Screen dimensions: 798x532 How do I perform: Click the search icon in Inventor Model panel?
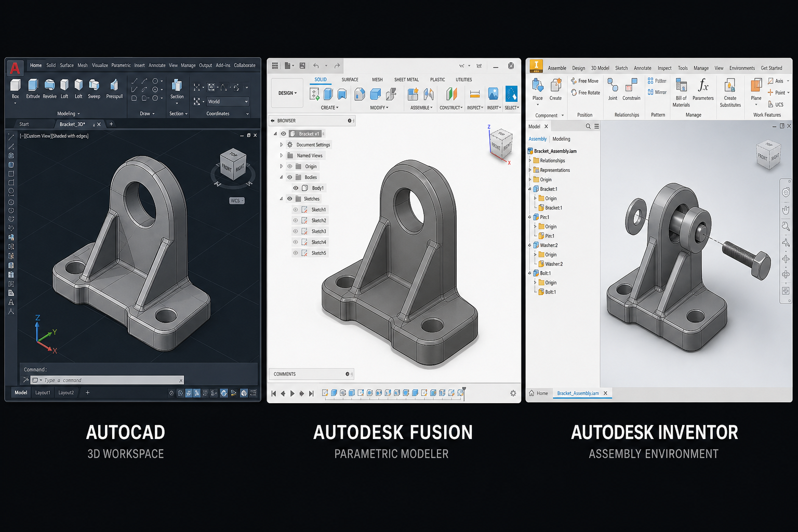[588, 126]
